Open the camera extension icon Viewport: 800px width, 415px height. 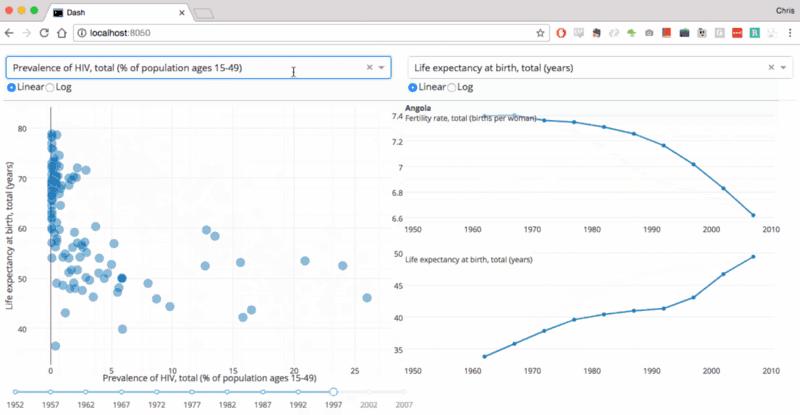(649, 33)
